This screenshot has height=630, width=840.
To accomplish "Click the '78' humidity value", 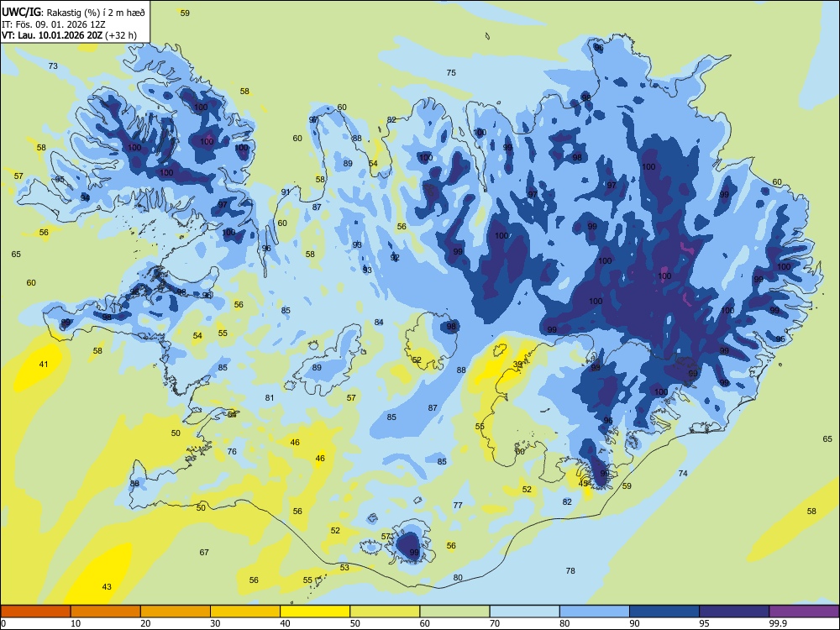I will pyautogui.click(x=570, y=570).
